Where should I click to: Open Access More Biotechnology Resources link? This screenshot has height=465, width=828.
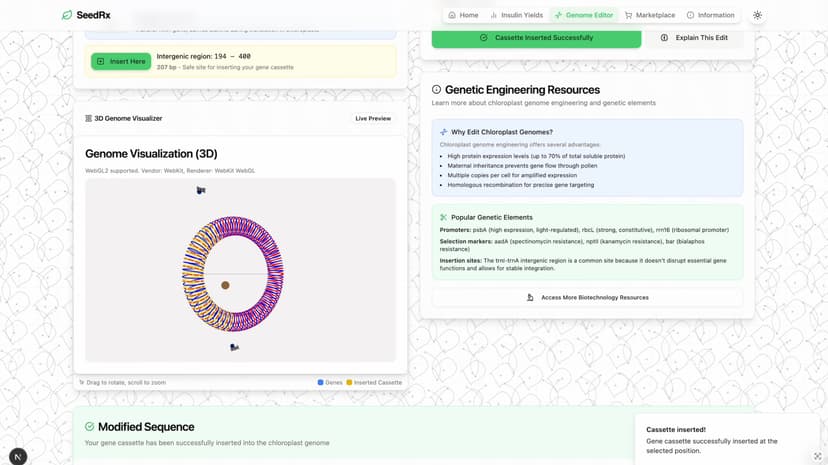tap(587, 297)
